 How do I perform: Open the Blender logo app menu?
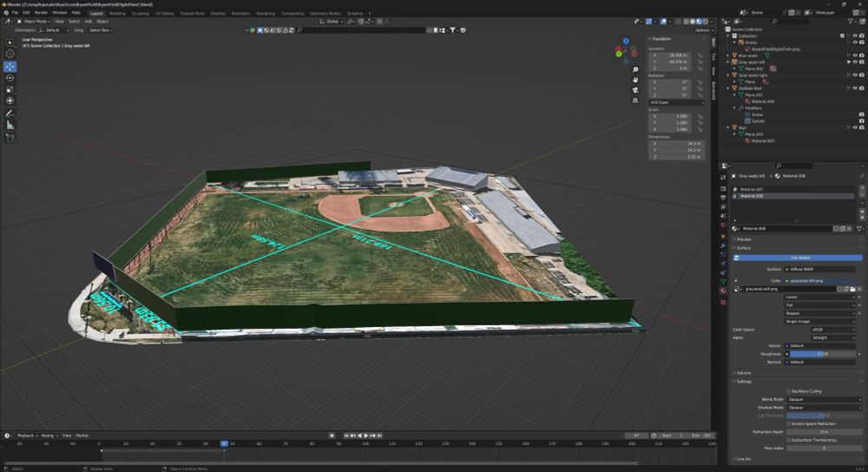5,13
